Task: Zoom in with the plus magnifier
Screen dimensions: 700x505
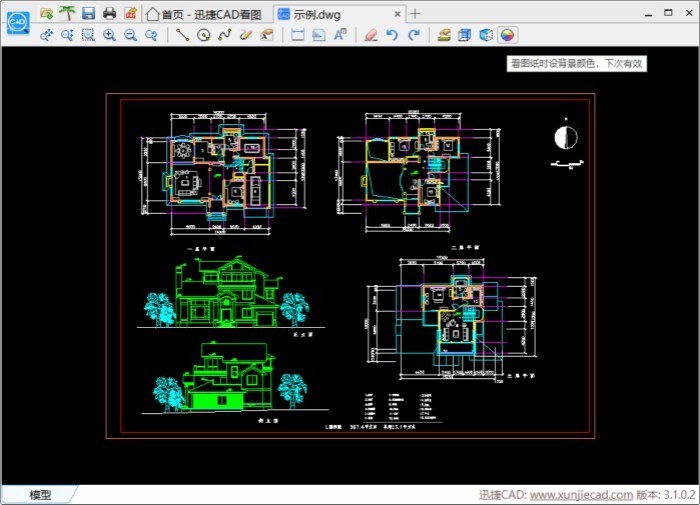Action: [x=109, y=35]
